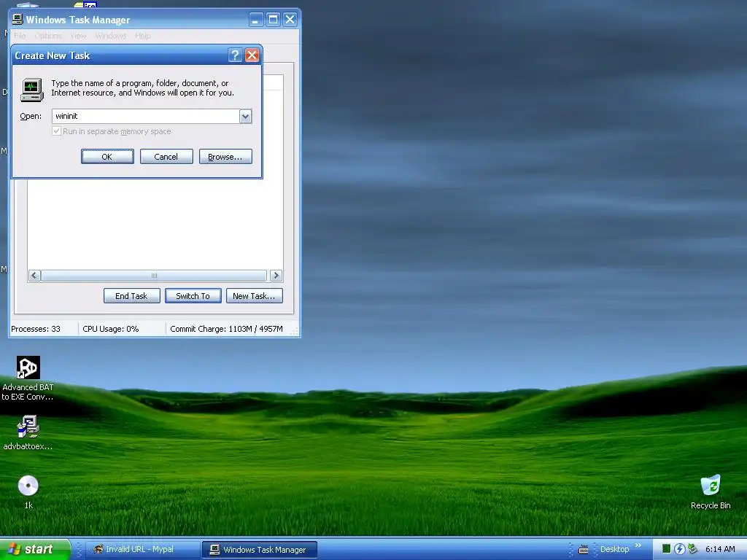Open the View menu in Task Manager
747x560 pixels.
pos(79,36)
